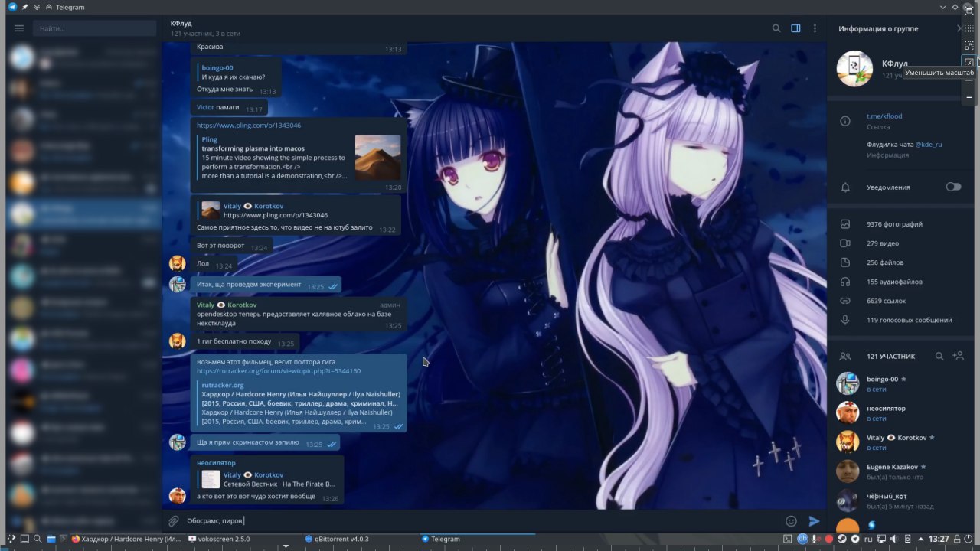Click the microphone icon beside голосовых сообщений

(845, 320)
